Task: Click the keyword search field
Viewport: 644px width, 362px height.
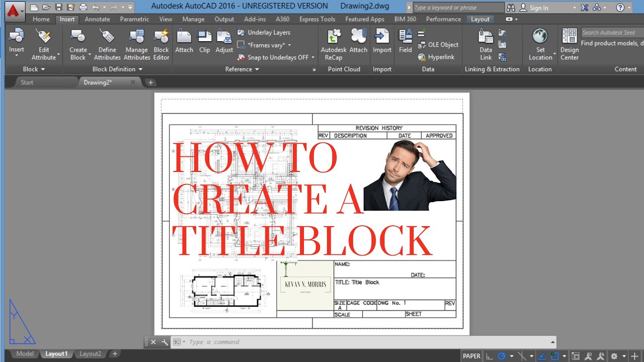Action: 457,8
